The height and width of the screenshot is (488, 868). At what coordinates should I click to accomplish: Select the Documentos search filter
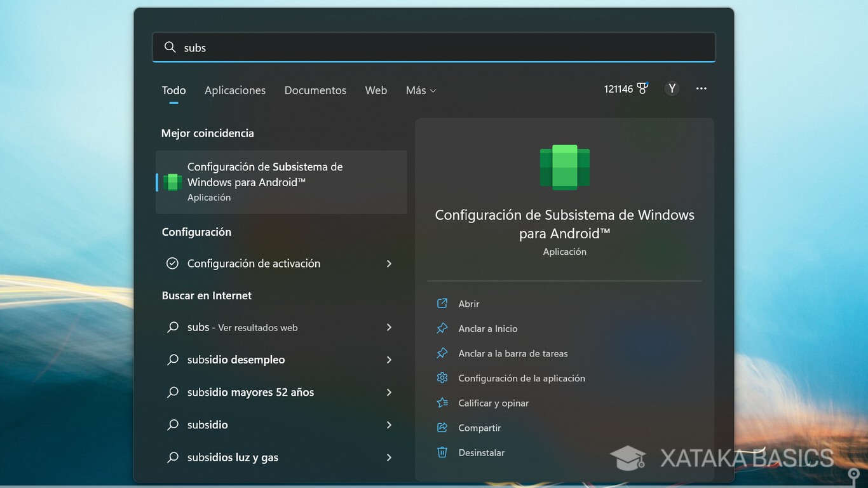(315, 90)
